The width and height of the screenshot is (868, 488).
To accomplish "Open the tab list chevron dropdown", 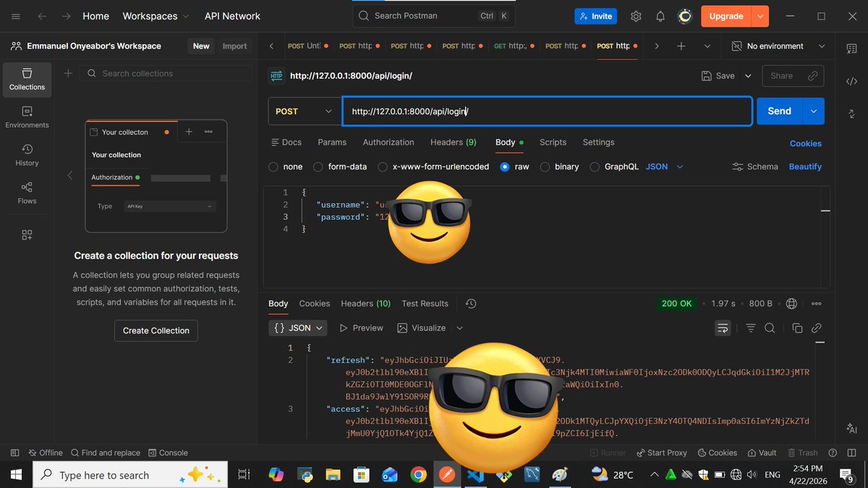I will tap(707, 46).
